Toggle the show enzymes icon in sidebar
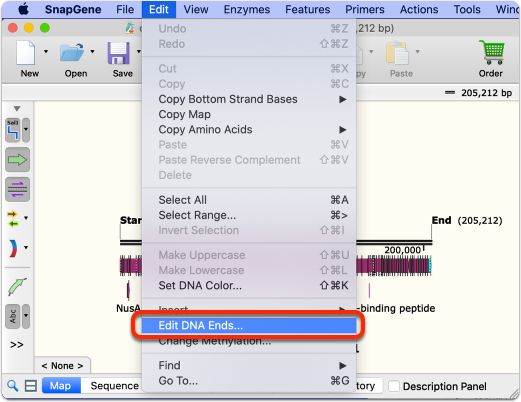 click(x=13, y=130)
